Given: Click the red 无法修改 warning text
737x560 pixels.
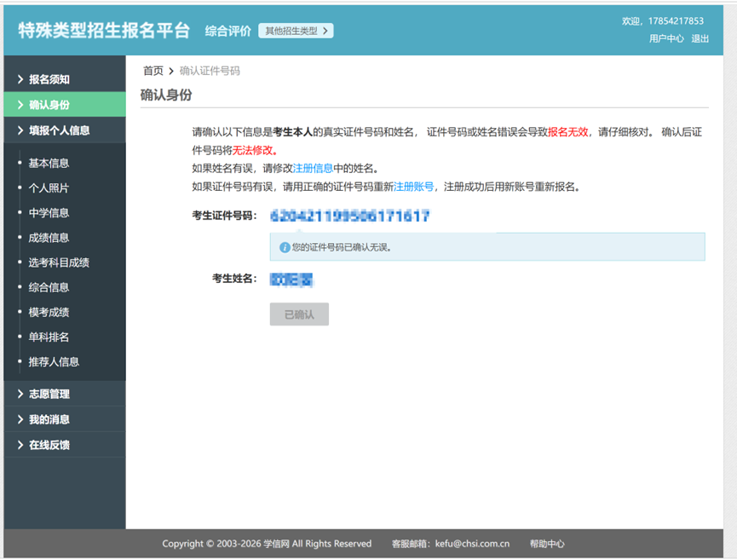Looking at the screenshot, I should pos(253,151).
